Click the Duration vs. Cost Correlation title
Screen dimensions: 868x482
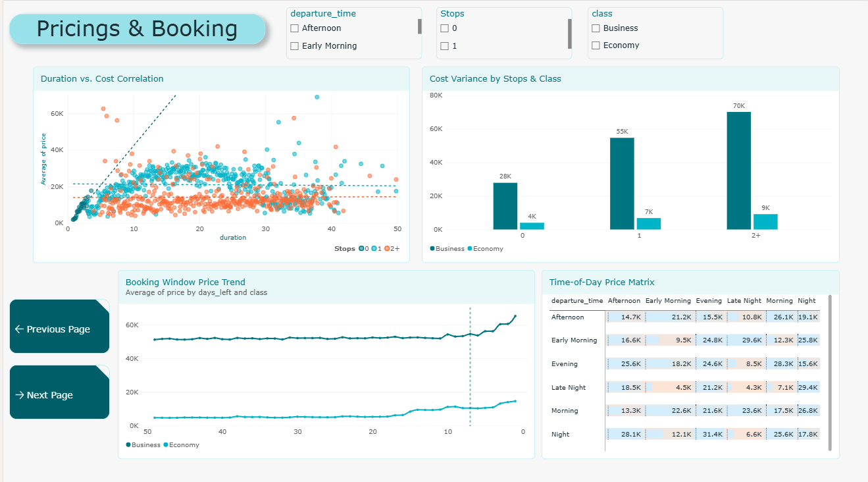(x=102, y=79)
